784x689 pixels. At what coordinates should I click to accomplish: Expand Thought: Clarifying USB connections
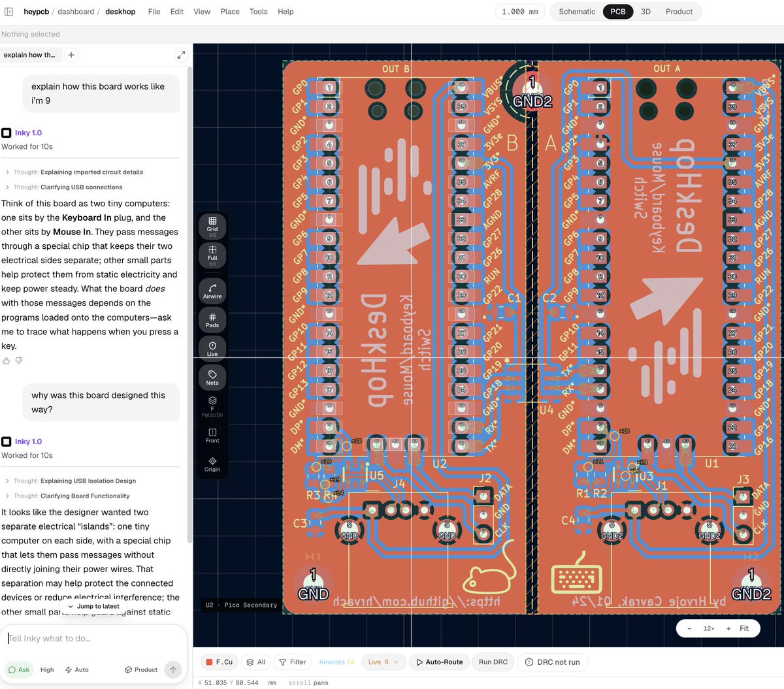point(64,187)
